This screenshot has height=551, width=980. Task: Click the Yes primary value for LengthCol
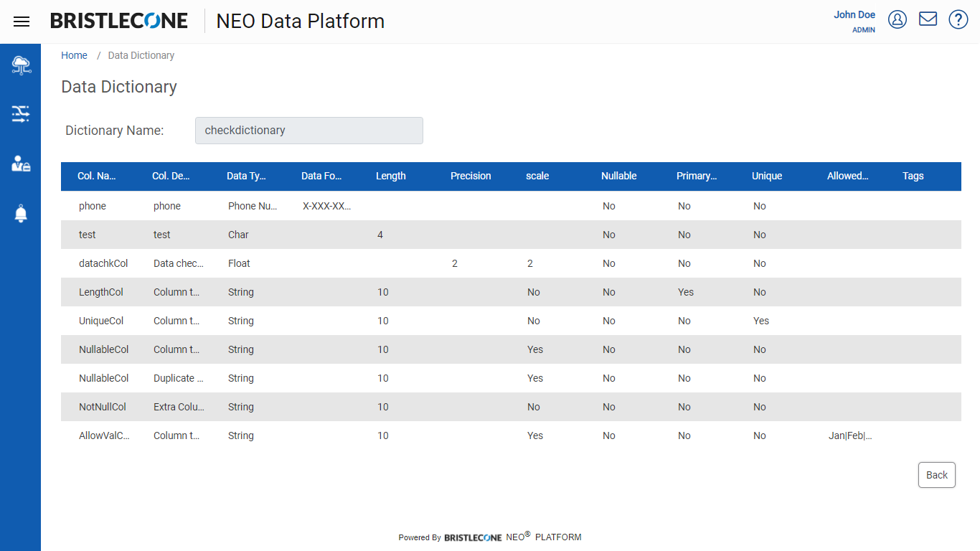[686, 292]
